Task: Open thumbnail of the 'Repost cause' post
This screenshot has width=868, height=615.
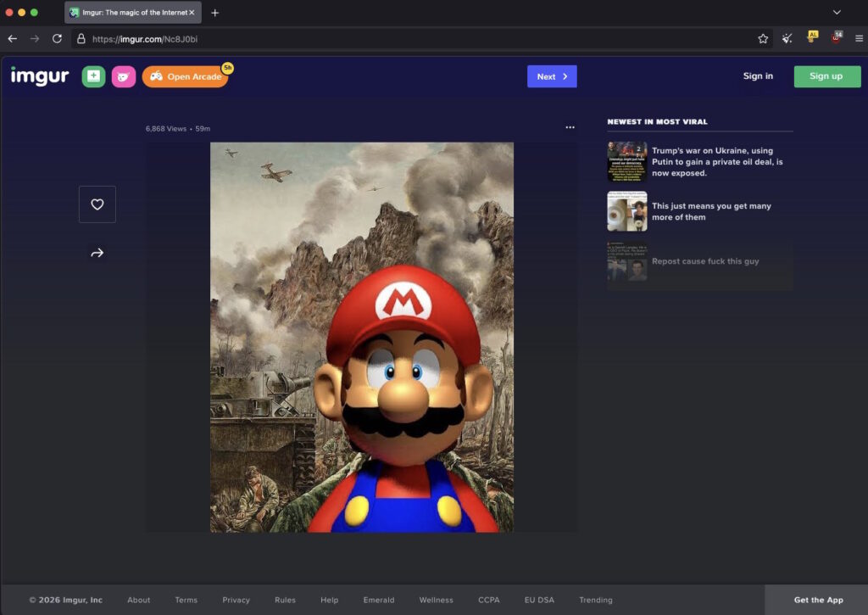Action: [626, 261]
